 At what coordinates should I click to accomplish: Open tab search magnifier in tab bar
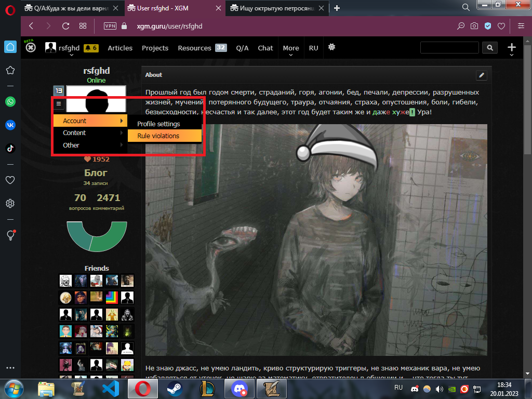(466, 7)
